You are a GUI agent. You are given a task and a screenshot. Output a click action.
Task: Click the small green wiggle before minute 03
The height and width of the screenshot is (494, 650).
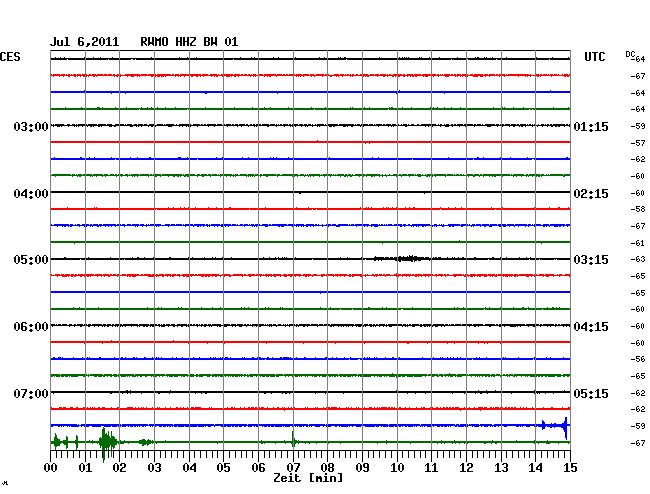(x=145, y=443)
